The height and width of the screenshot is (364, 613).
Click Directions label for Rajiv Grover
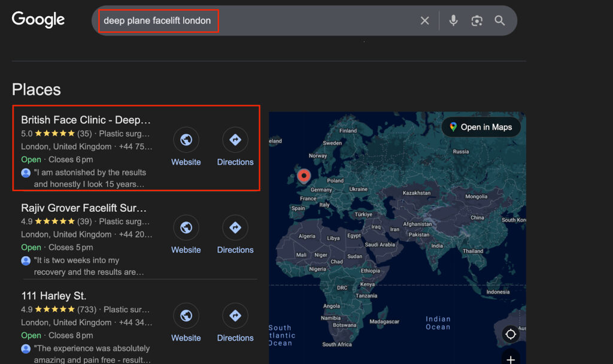tap(235, 250)
